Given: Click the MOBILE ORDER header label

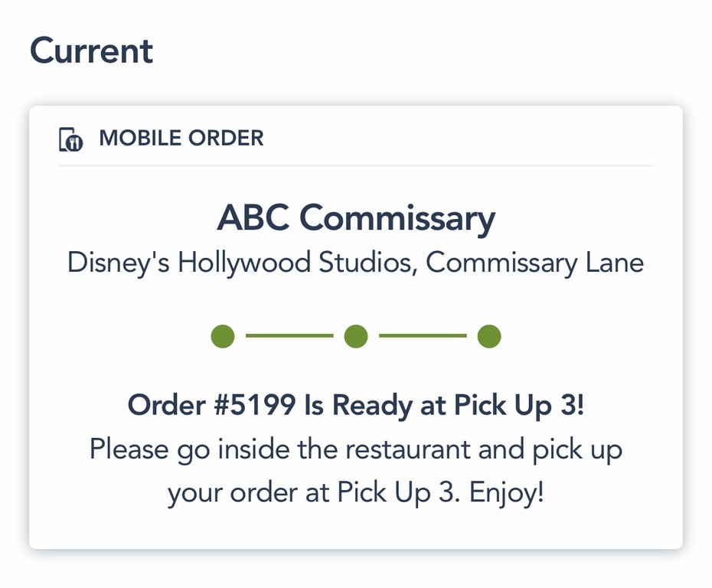Looking at the screenshot, I should [x=181, y=139].
